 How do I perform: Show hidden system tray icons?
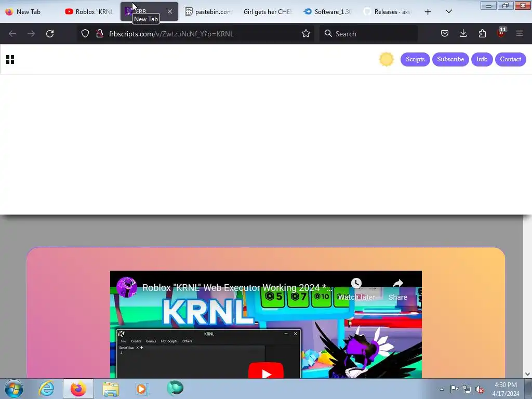[x=442, y=389]
